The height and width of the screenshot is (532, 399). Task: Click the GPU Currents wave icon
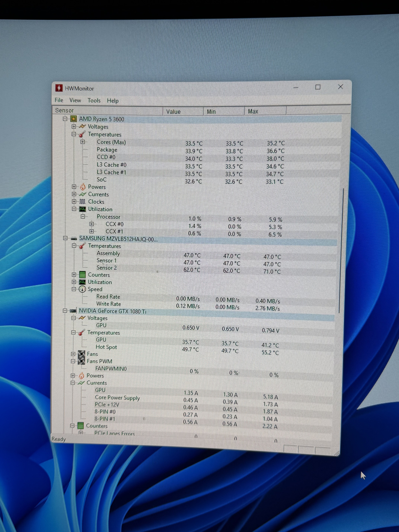(x=81, y=383)
